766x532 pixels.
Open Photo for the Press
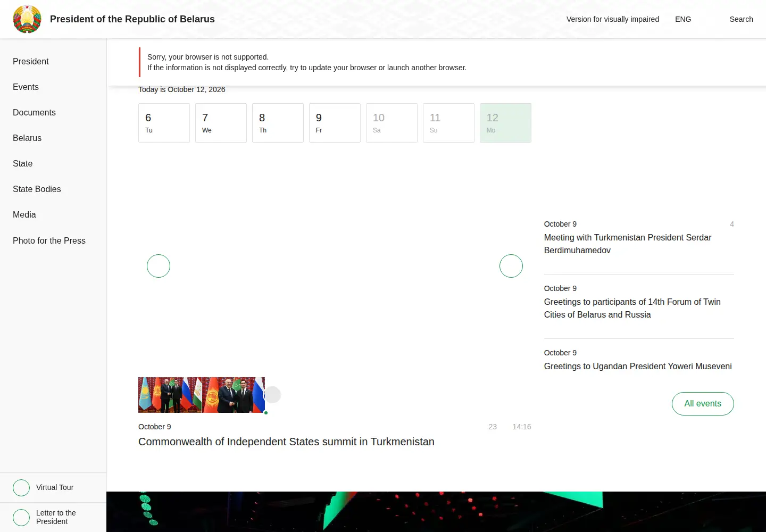(49, 240)
